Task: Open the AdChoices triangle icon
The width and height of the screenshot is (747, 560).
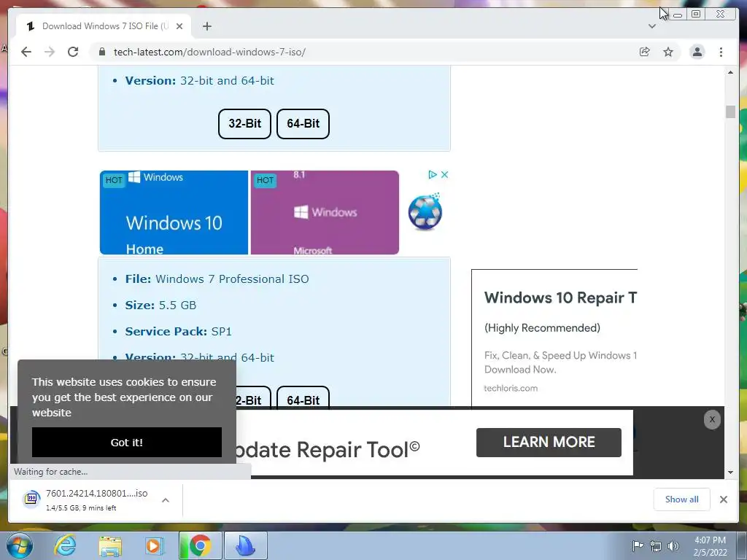Action: tap(433, 175)
